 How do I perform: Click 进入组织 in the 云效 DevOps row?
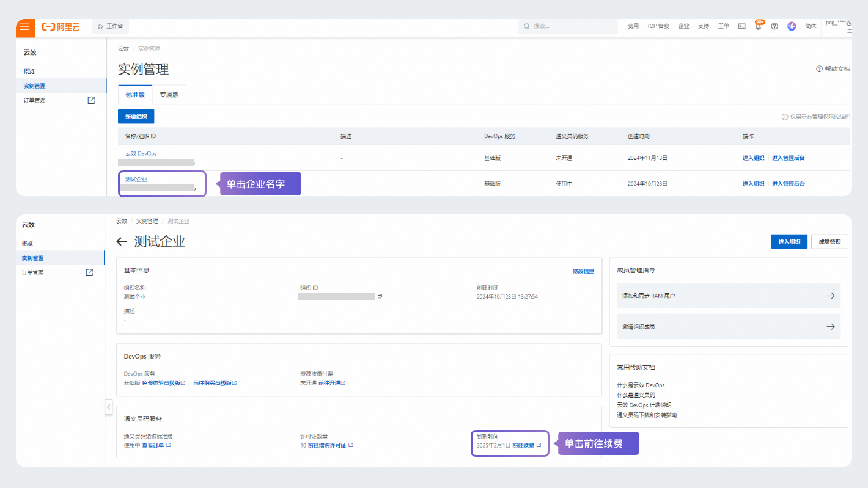coord(754,158)
